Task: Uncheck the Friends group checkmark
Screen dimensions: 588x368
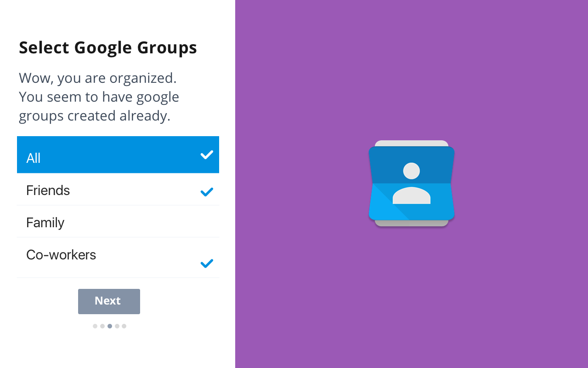Action: coord(207,192)
